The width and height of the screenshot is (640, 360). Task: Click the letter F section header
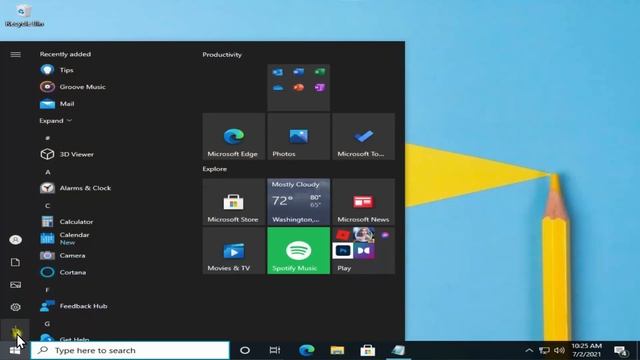click(x=47, y=289)
